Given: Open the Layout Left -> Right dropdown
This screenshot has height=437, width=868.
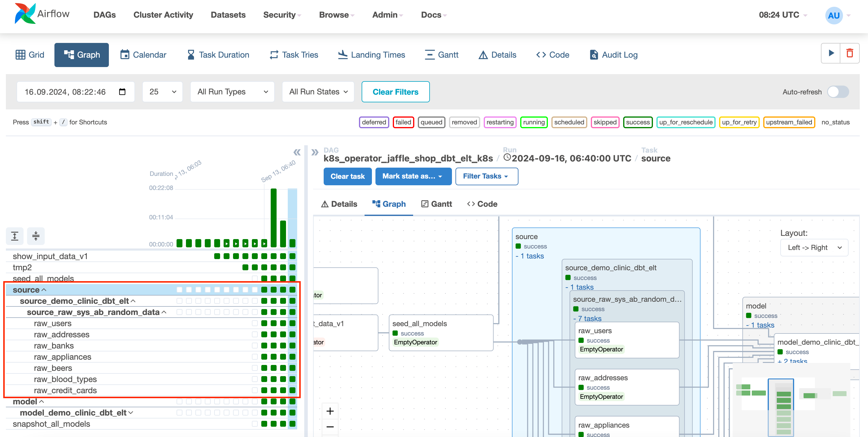Looking at the screenshot, I should click(x=814, y=247).
